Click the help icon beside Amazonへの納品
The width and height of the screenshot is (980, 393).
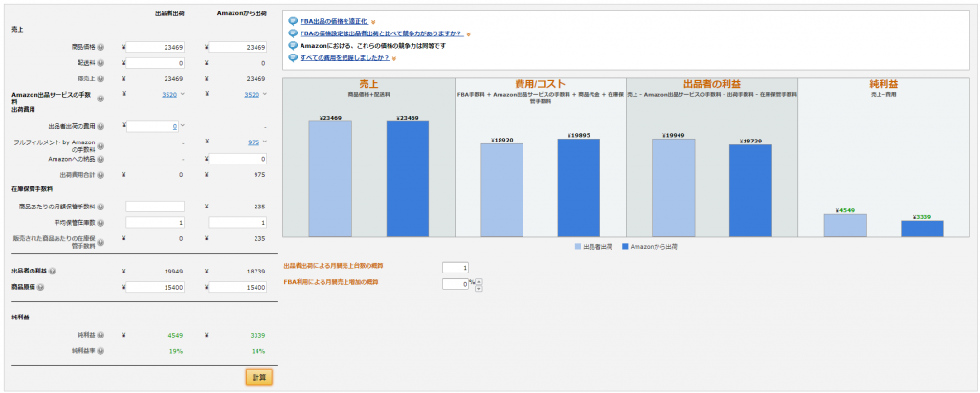click(x=100, y=158)
